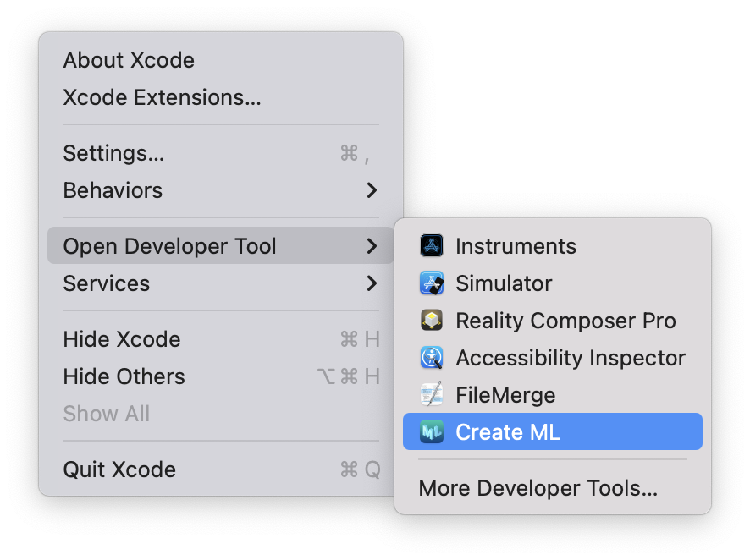The height and width of the screenshot is (560, 750).
Task: Choose the Reality Composer Pro label
Action: click(565, 321)
